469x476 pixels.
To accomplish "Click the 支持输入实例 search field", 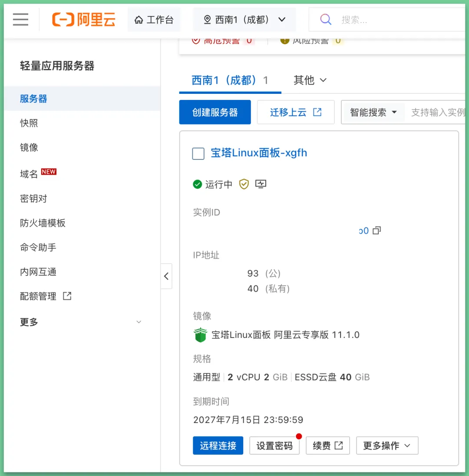I will click(x=437, y=112).
